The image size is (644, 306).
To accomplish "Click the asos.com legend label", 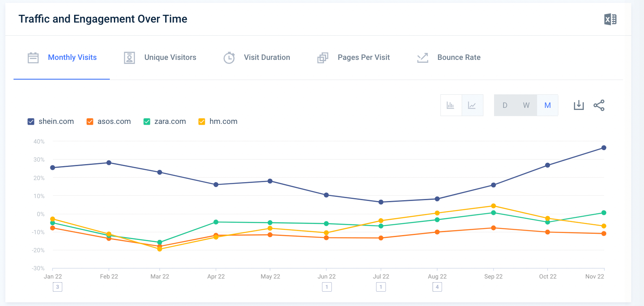I will tap(114, 121).
